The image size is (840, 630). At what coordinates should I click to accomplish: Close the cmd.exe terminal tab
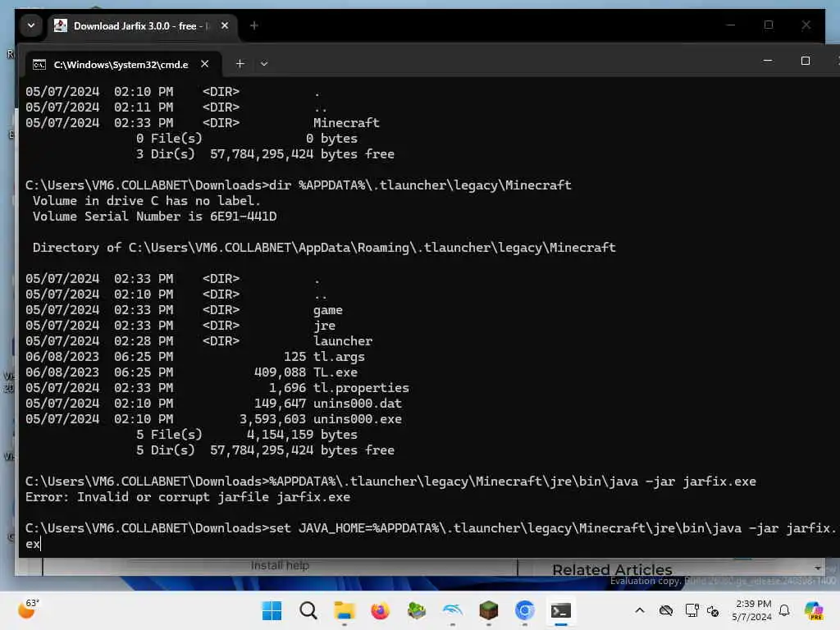pyautogui.click(x=204, y=64)
